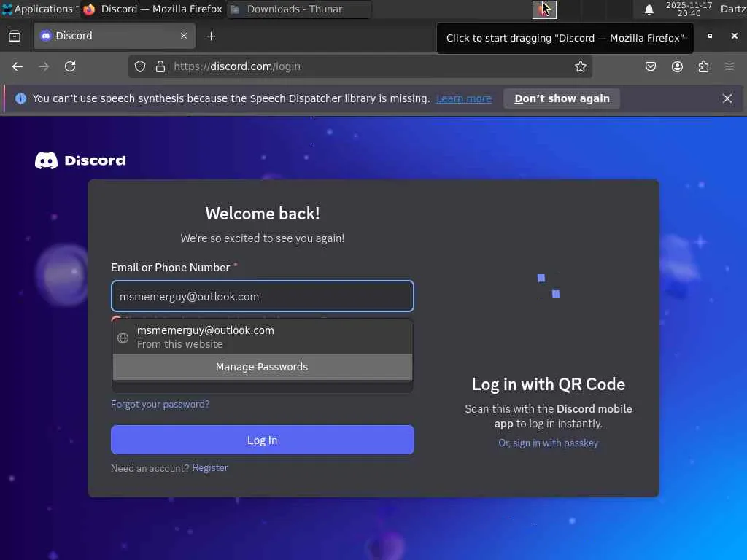Select the Discord — Mozilla Firefox taskbar item
747x560 pixels.
pos(152,9)
